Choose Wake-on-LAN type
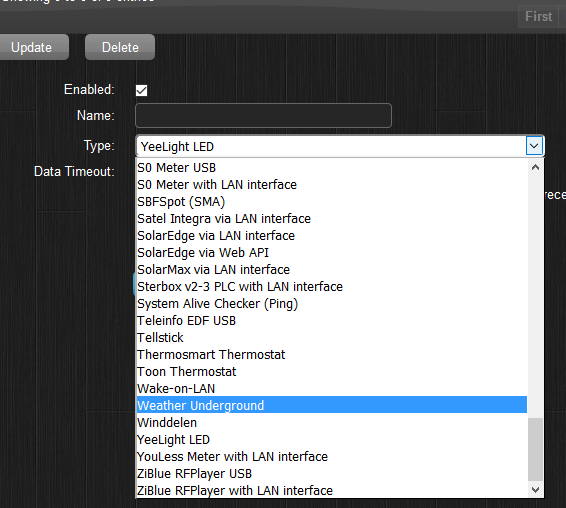Image resolution: width=566 pixels, height=508 pixels. 331,388
